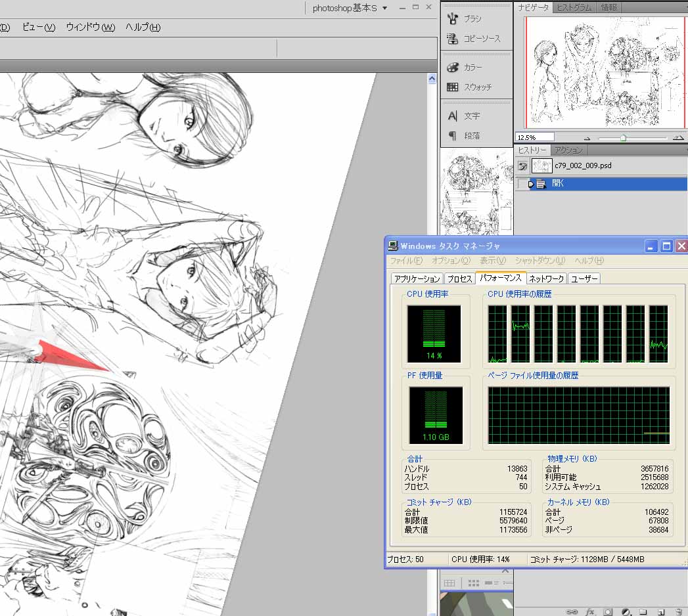Click the canvas scrollbar up arrow
The image size is (688, 616).
432,79
